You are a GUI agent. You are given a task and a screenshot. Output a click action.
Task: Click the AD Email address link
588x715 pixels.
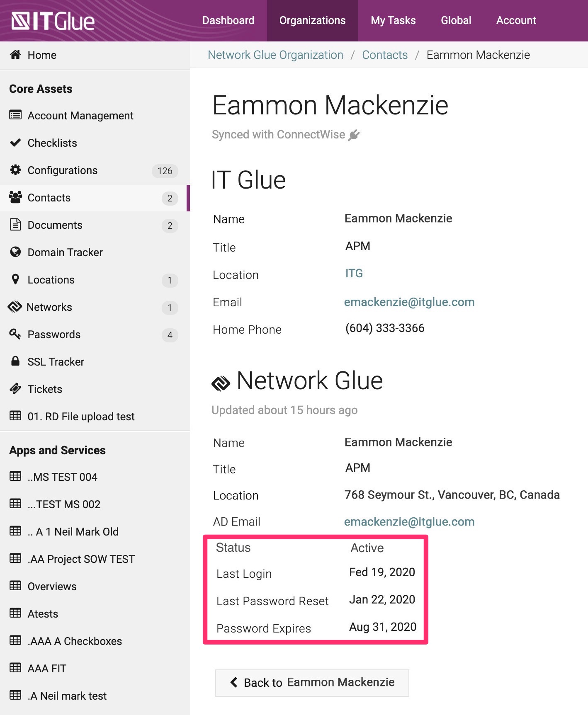click(x=409, y=522)
